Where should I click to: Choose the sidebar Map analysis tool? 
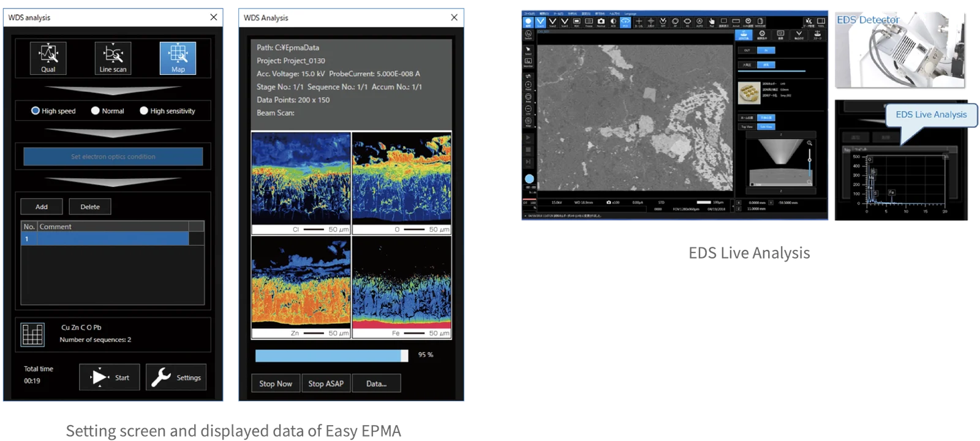528,123
